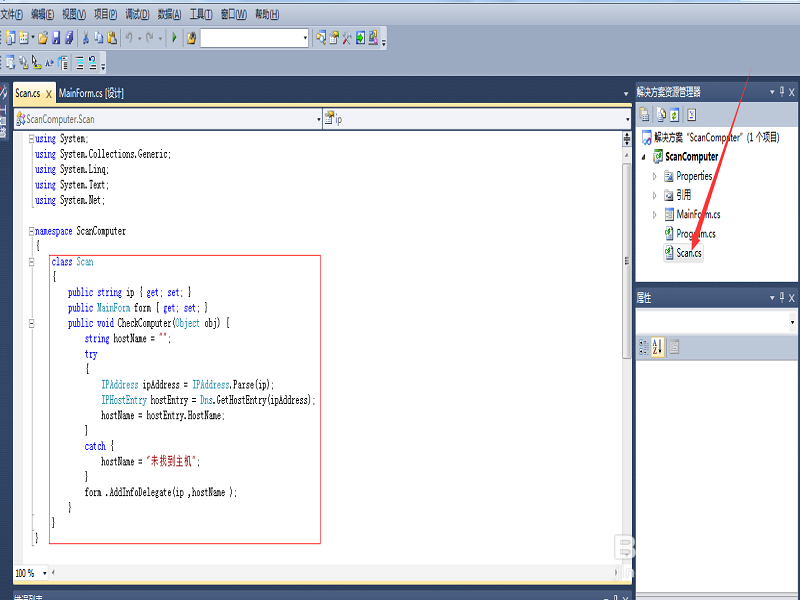Viewport: 800px width, 600px height.
Task: Open the active document list dropdown arrow
Action: 626,94
